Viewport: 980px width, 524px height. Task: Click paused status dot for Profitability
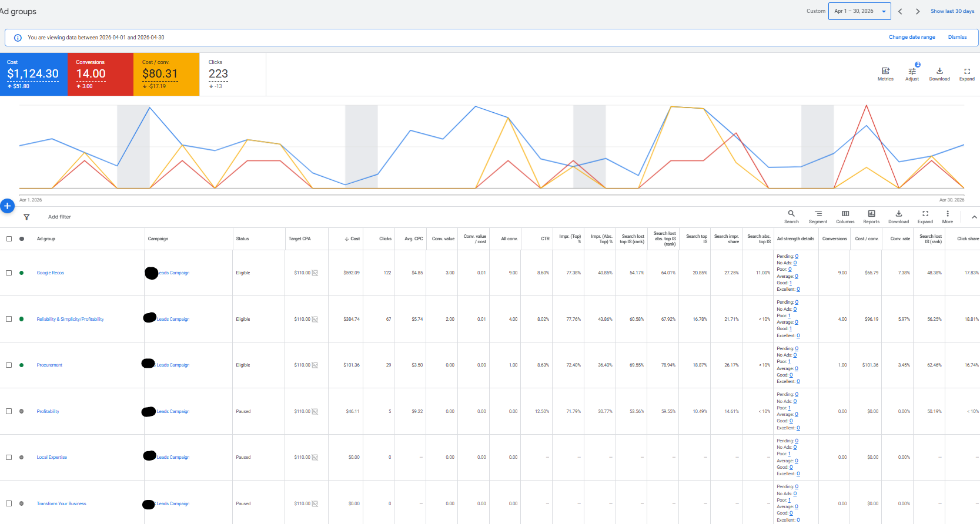click(x=22, y=411)
